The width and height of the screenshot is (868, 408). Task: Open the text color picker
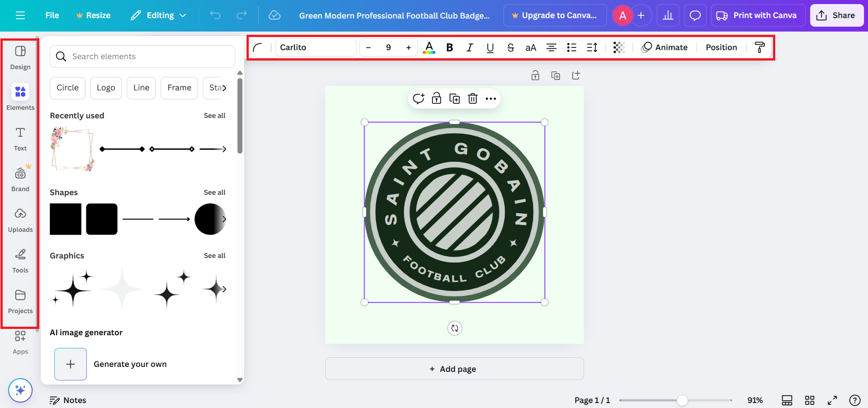pos(429,47)
